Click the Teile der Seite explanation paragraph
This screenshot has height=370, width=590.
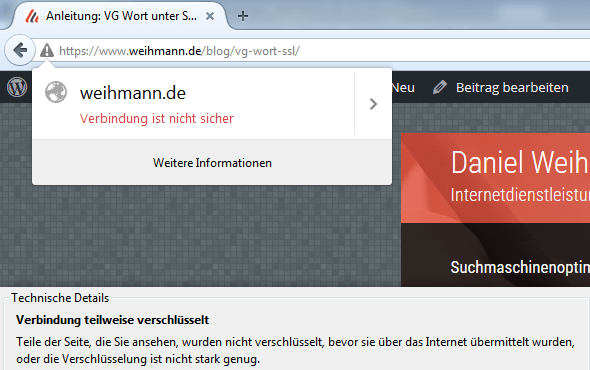[x=295, y=350]
